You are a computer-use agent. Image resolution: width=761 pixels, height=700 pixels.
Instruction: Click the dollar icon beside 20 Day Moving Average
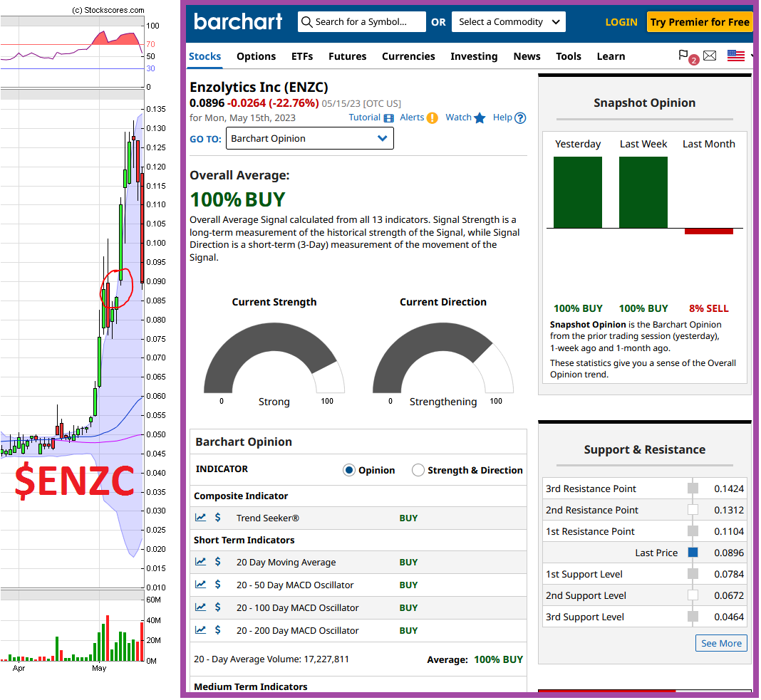tap(219, 562)
